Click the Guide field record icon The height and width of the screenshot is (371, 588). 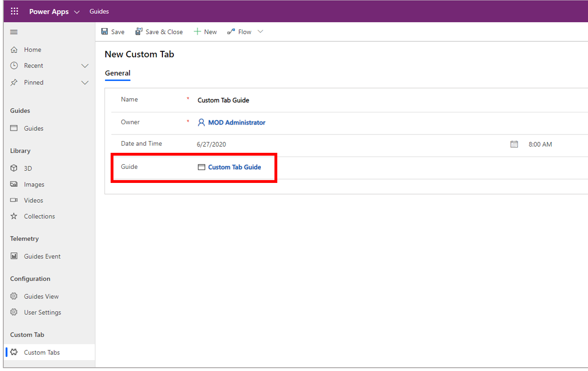coord(201,167)
